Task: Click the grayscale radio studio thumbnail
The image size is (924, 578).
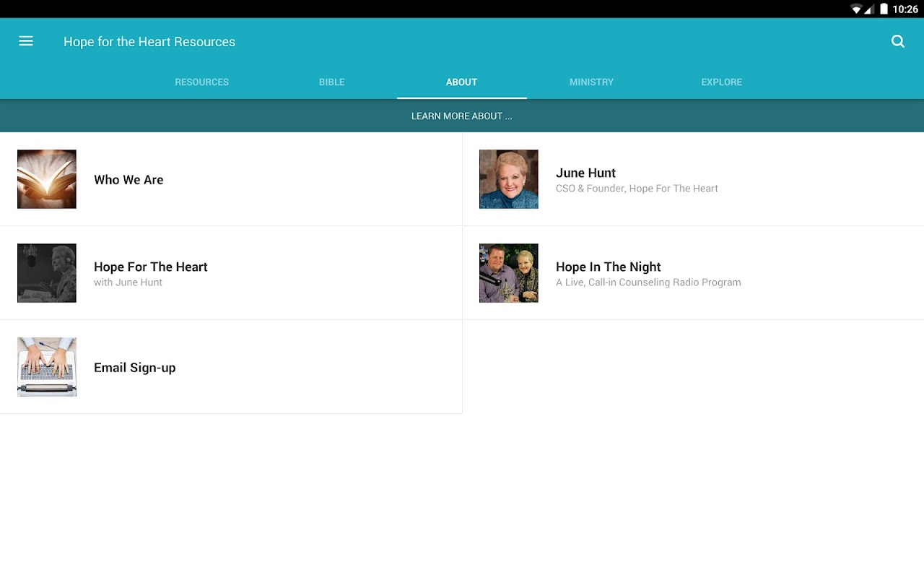Action: coord(47,273)
